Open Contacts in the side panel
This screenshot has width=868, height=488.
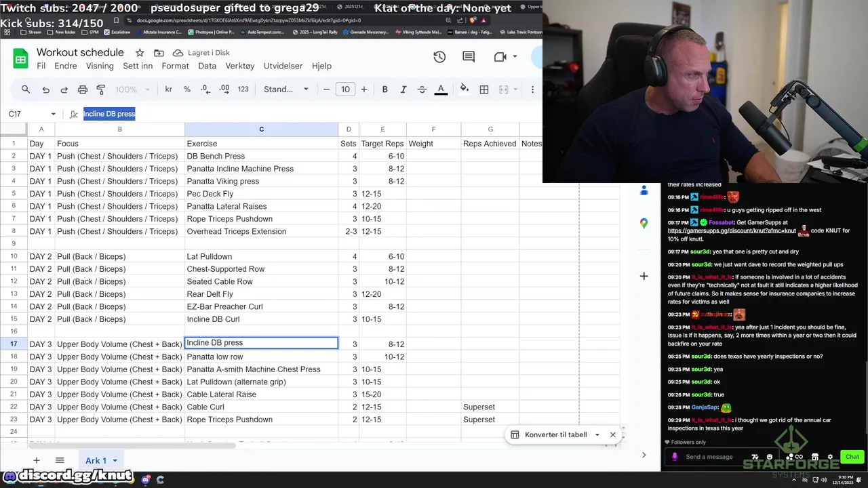pyautogui.click(x=644, y=191)
